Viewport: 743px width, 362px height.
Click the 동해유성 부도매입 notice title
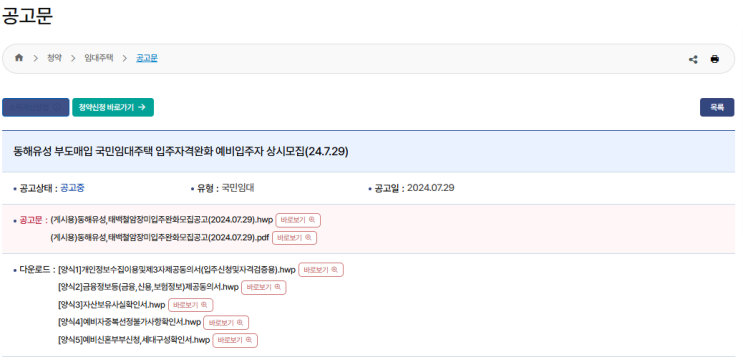[181, 152]
